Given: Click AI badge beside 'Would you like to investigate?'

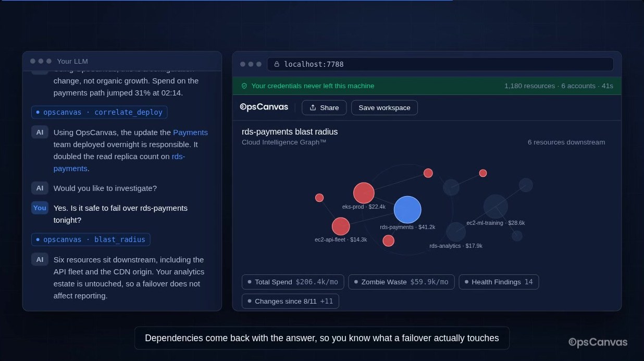Looking at the screenshot, I should tap(40, 188).
